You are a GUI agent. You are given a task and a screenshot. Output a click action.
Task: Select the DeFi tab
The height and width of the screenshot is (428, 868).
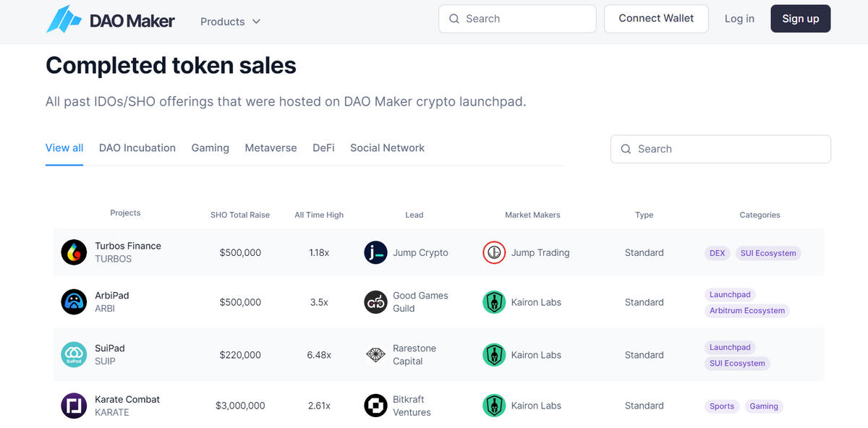point(323,148)
